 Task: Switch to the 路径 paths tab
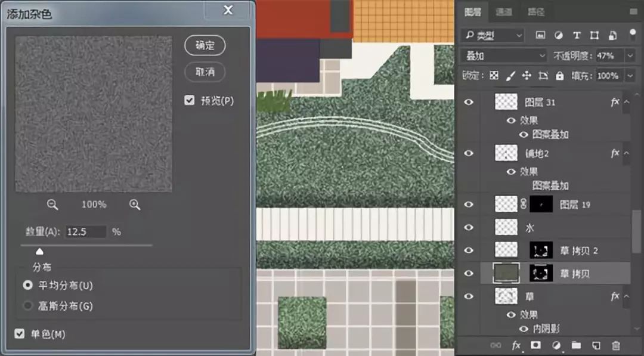coord(536,11)
